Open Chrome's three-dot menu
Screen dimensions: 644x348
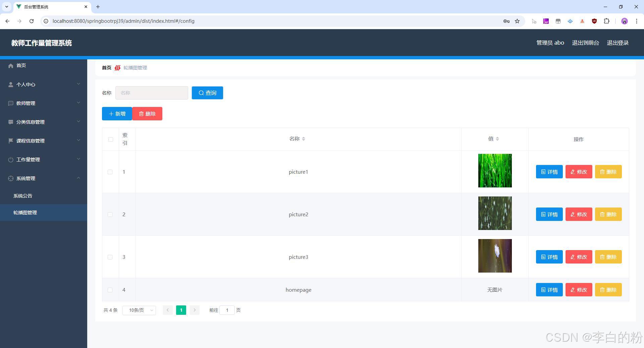tap(637, 21)
